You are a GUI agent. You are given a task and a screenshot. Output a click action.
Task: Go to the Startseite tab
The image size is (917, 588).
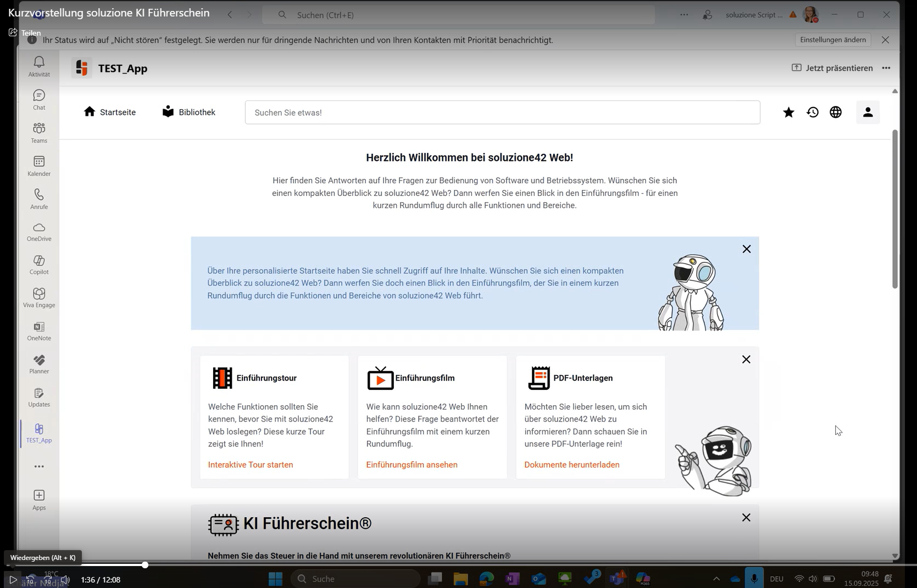110,113
